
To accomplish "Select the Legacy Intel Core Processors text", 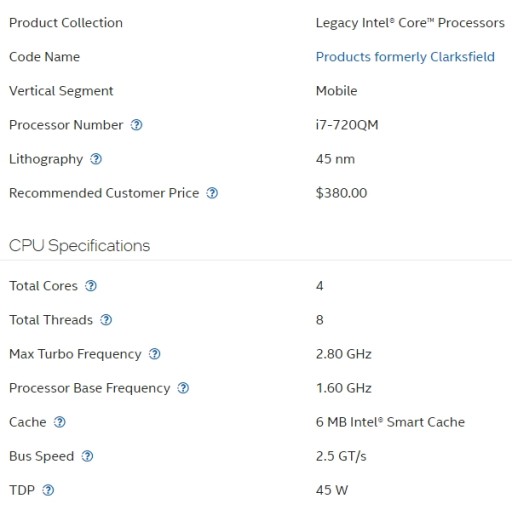I will (410, 23).
